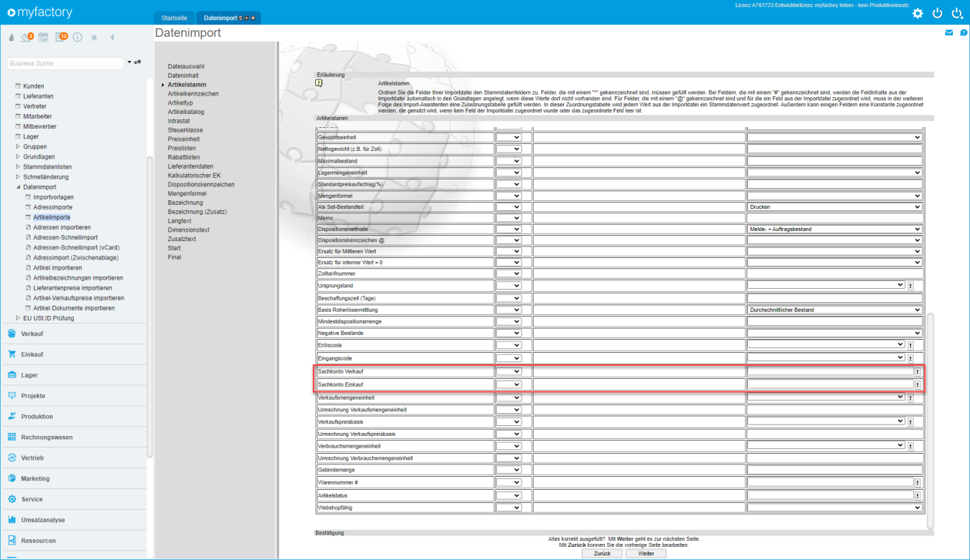Viewport: 970px width, 560px height.
Task: Open the calendar icon in sidebar toolbar
Action: [44, 37]
